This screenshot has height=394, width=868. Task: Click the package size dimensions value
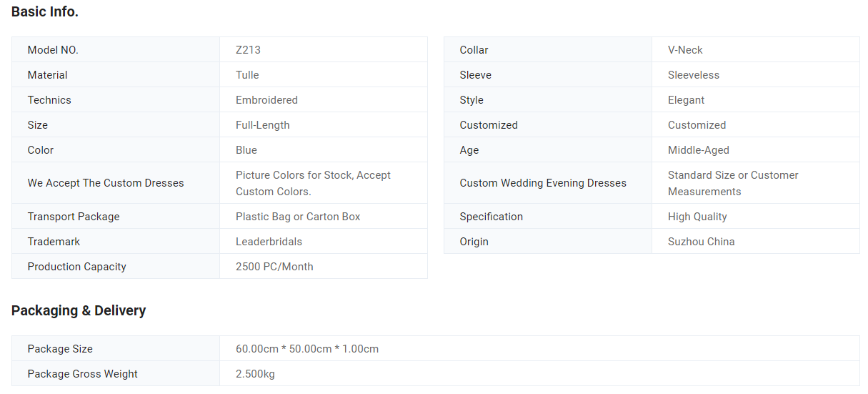[x=307, y=349]
